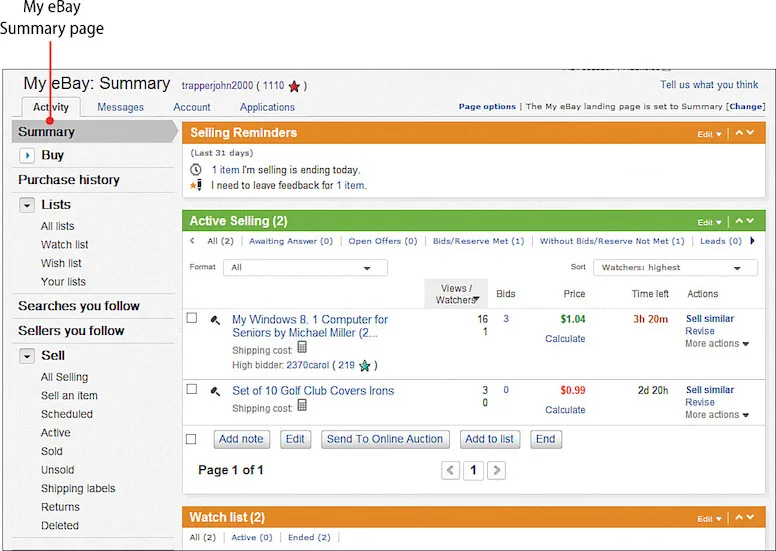Move Selling Reminders section up with arrow
Image resolution: width=776 pixels, height=551 pixels.
tap(739, 133)
